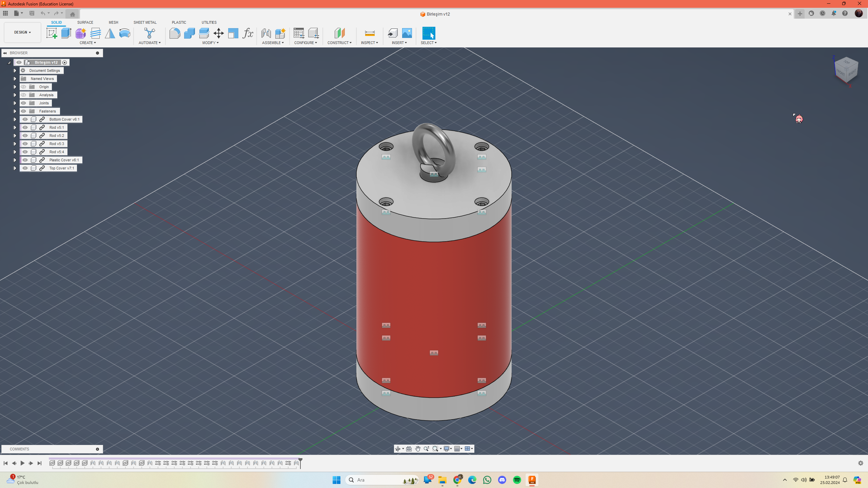Switch to the MESH tab
Screen dimensions: 868x488
tap(113, 22)
